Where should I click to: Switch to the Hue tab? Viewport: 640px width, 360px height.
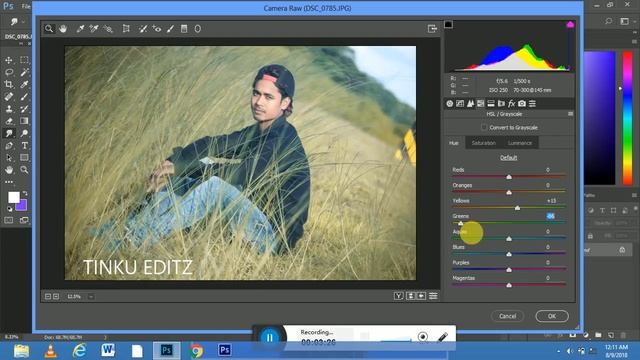pyautogui.click(x=454, y=143)
